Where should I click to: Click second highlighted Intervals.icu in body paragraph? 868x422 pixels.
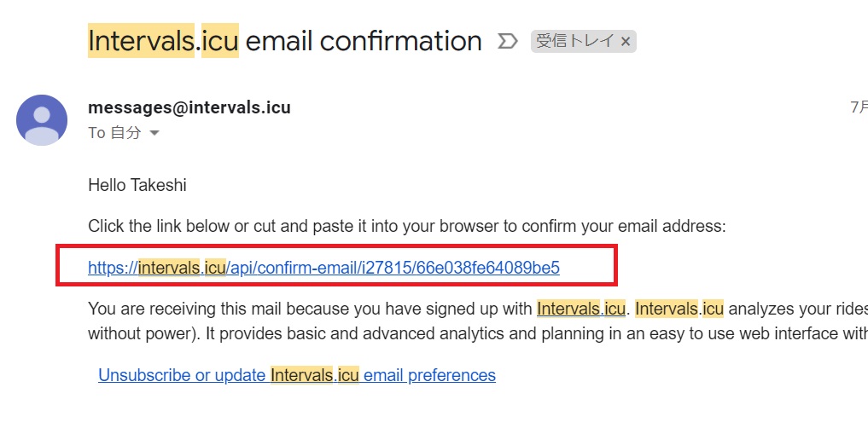pos(680,309)
